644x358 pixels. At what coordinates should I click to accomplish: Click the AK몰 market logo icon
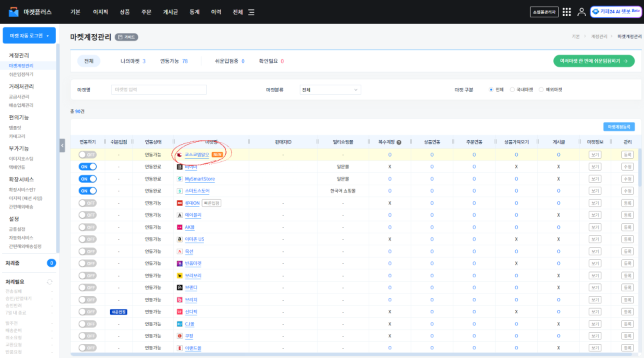(x=179, y=227)
